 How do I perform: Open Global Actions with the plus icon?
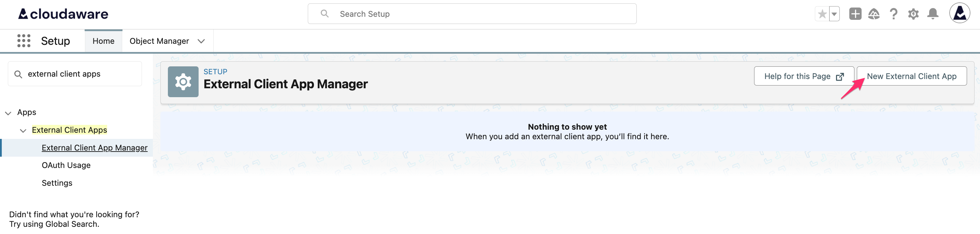[855, 14]
